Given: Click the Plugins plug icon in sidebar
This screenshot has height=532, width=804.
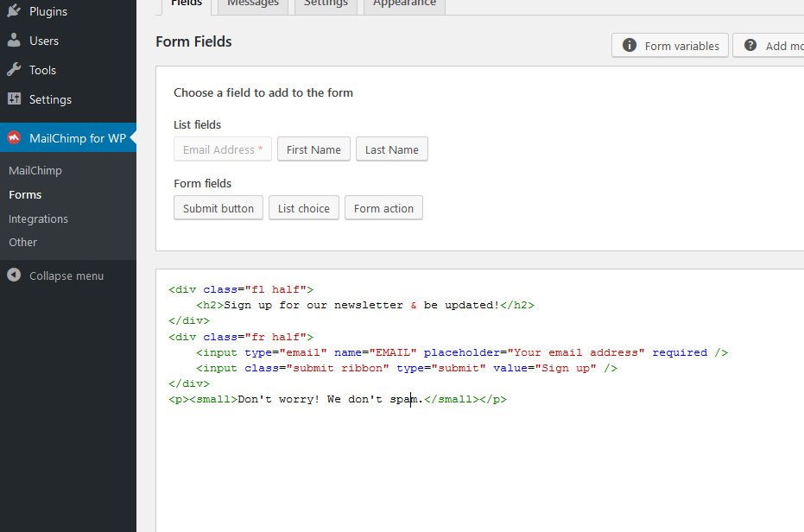Looking at the screenshot, I should 14,12.
